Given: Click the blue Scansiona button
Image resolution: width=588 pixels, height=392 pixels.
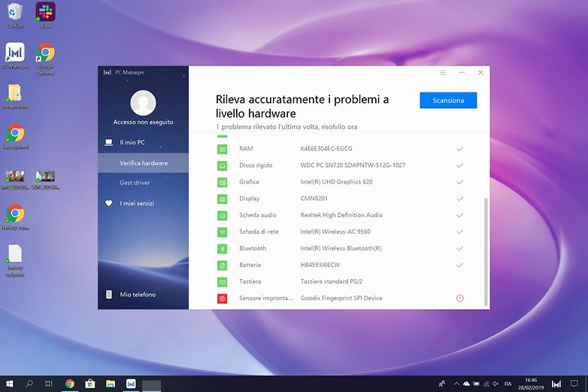Looking at the screenshot, I should (448, 100).
